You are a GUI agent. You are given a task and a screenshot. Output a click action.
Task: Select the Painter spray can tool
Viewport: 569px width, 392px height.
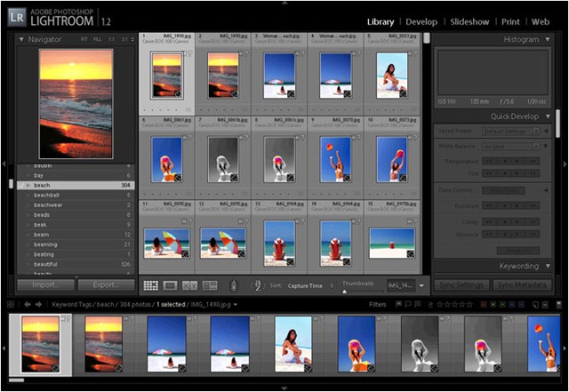coord(234,285)
